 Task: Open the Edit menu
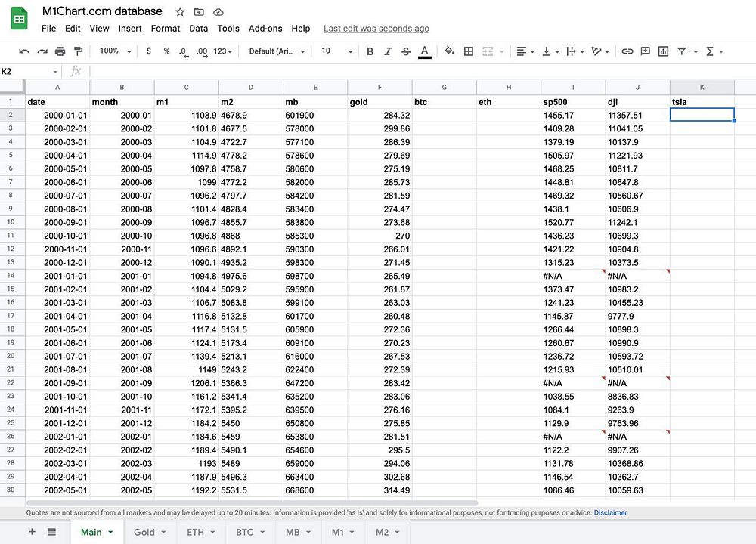pyautogui.click(x=73, y=29)
